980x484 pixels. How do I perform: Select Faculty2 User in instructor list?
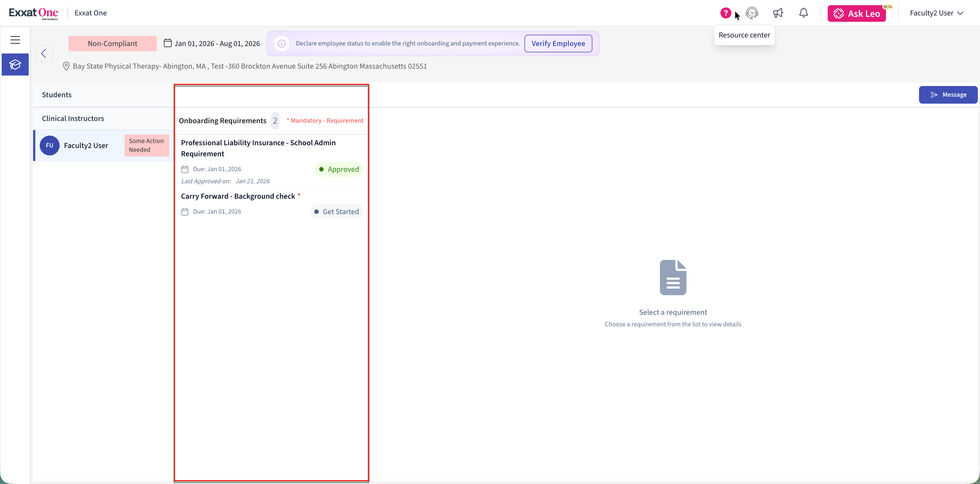tap(86, 145)
